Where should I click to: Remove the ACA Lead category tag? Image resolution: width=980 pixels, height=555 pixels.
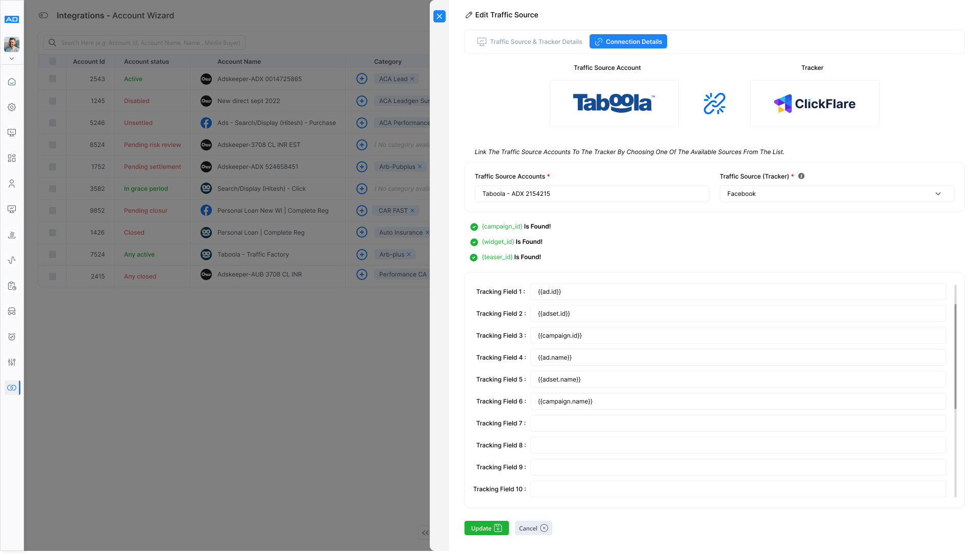pos(412,79)
